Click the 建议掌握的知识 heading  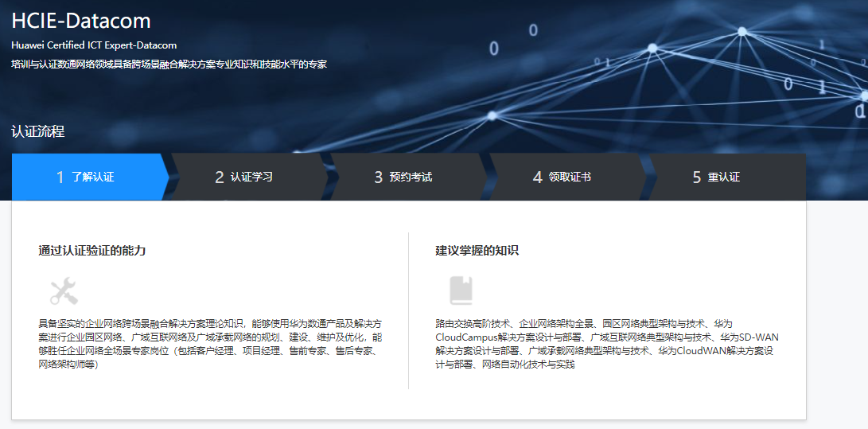477,251
